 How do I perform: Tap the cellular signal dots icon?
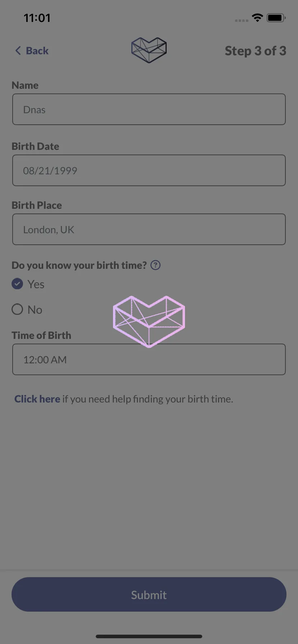point(241,20)
